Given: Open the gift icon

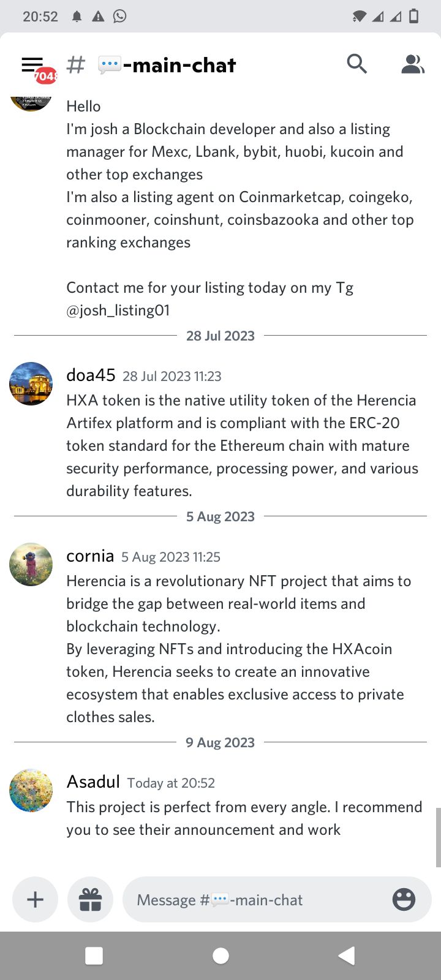Looking at the screenshot, I should click(90, 899).
